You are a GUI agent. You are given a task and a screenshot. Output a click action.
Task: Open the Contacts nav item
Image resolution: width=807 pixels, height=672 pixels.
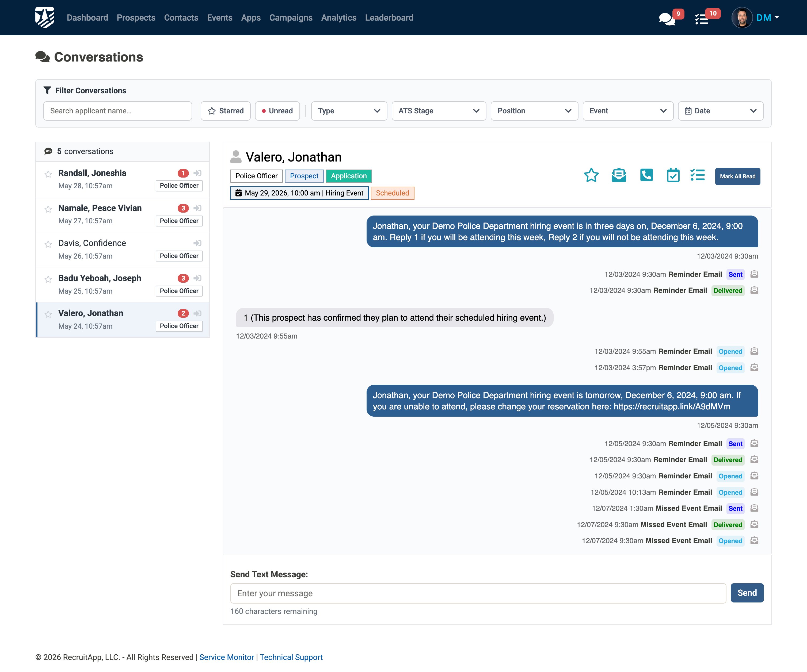pyautogui.click(x=181, y=18)
